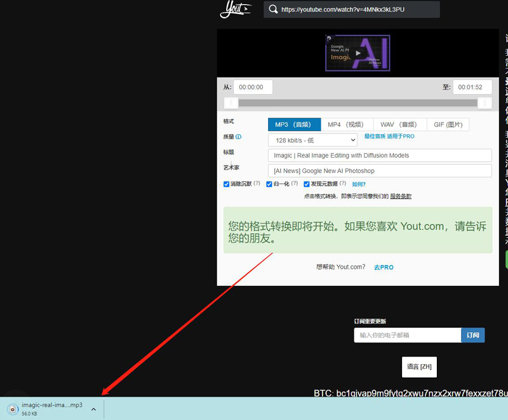The height and width of the screenshot is (420, 508).
Task: Click the 输入你的电子邮箱 email field
Action: (x=408, y=335)
